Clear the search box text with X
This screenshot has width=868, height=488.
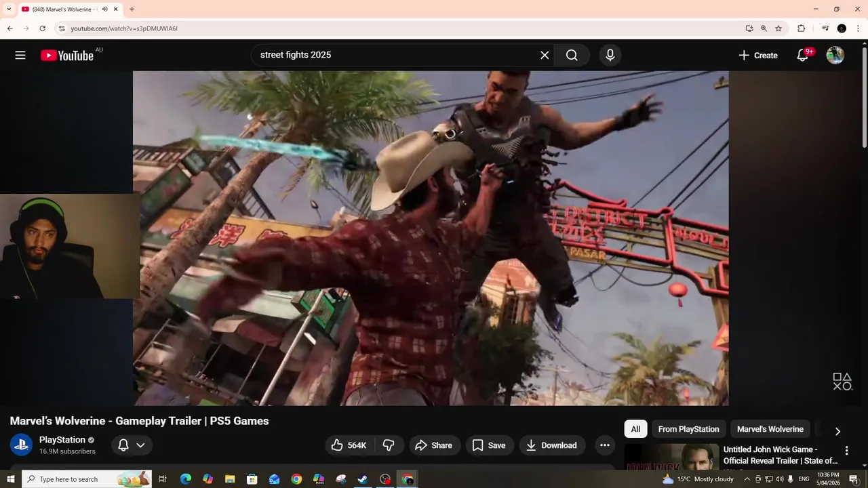(x=545, y=56)
